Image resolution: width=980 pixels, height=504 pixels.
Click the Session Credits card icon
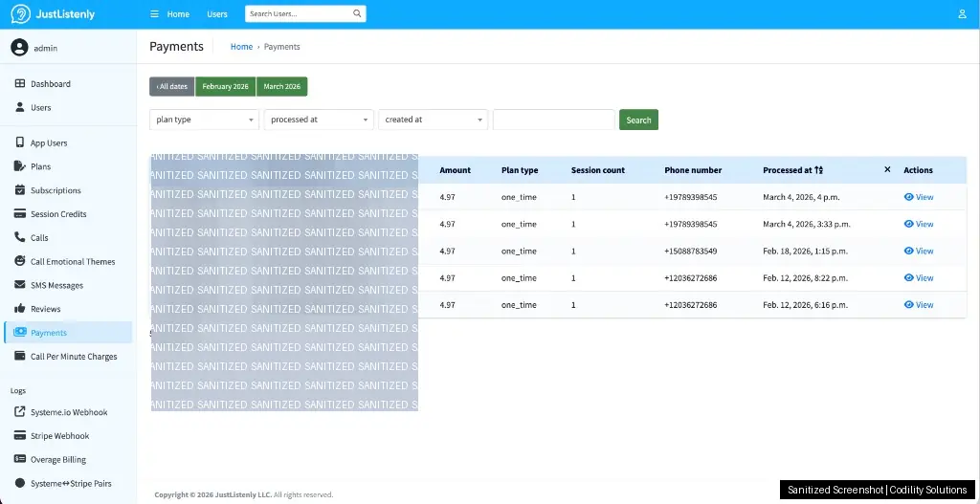(x=20, y=213)
